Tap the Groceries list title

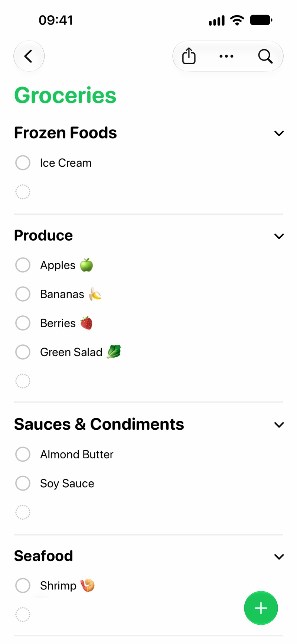pos(65,95)
